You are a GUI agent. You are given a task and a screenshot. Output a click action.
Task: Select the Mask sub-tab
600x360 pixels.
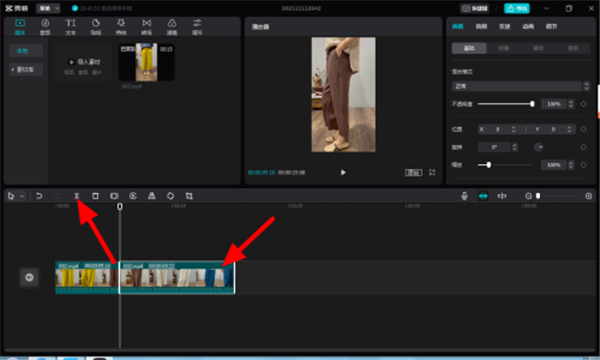[538, 48]
